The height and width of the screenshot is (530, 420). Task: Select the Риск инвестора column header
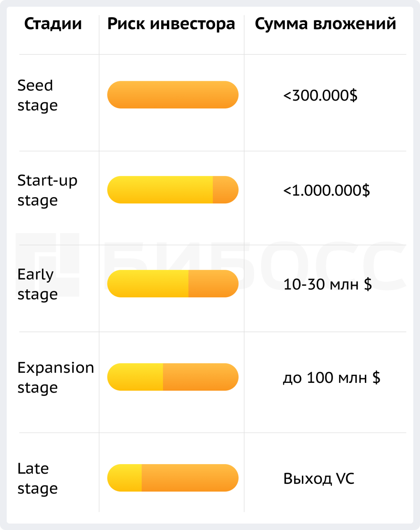171,24
